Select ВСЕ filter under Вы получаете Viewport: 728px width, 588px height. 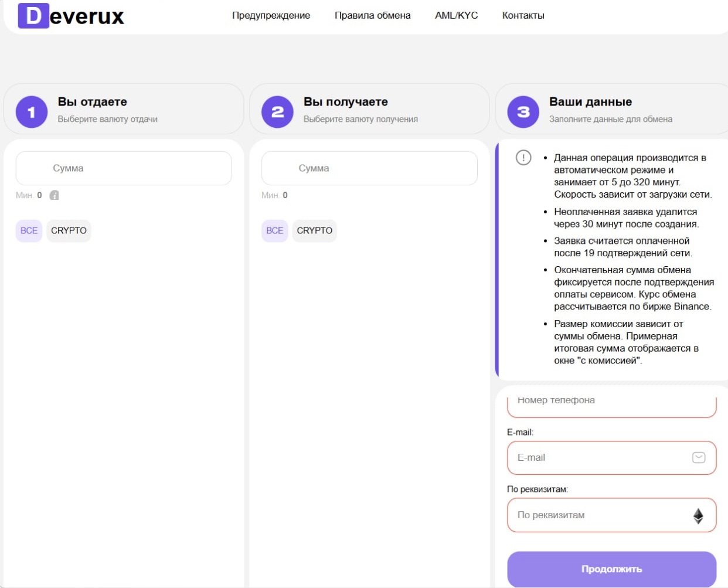click(x=274, y=230)
